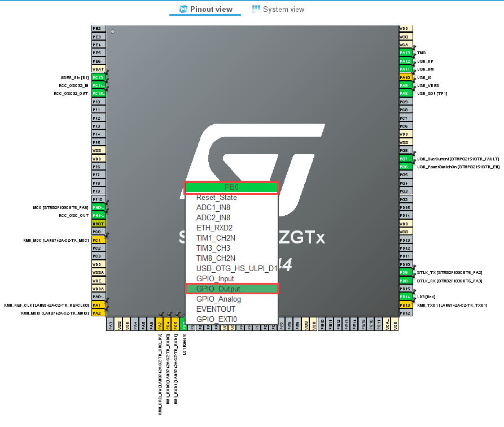Choose GPIO_Analog in the popup list

point(218,299)
